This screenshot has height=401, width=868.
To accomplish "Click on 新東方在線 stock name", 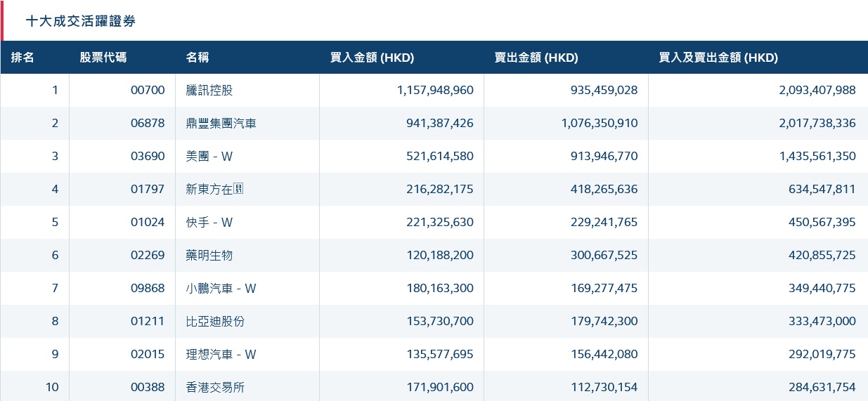I will (x=215, y=189).
